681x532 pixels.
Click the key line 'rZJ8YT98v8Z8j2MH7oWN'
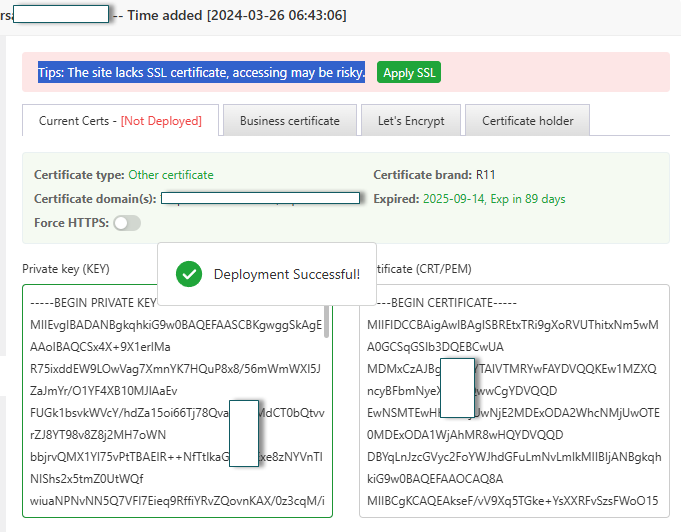(x=98, y=435)
